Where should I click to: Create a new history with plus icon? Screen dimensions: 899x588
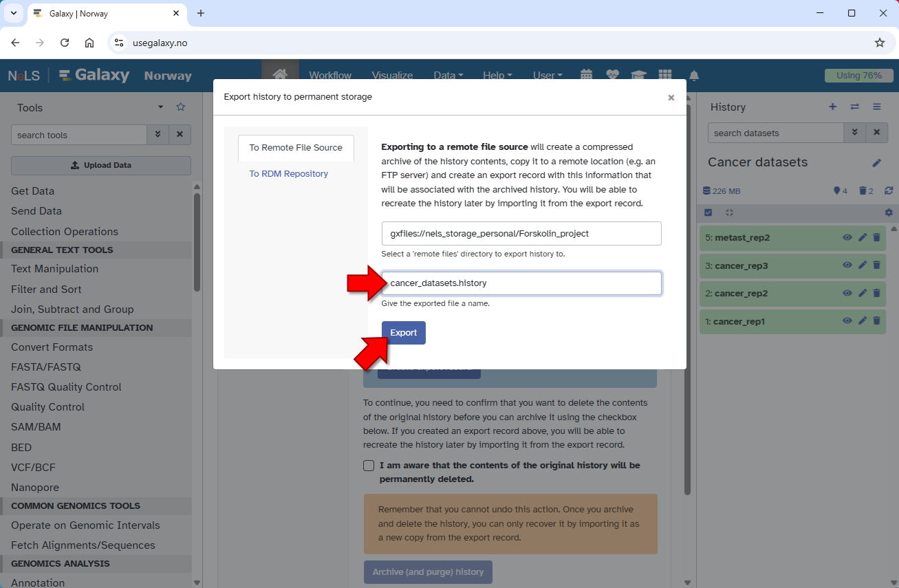tap(832, 107)
